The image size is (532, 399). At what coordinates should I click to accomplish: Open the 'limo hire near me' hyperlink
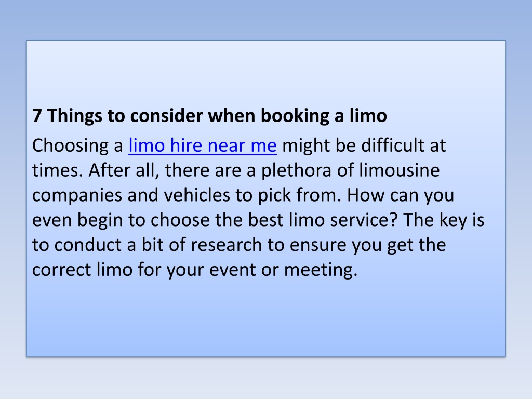click(x=203, y=145)
